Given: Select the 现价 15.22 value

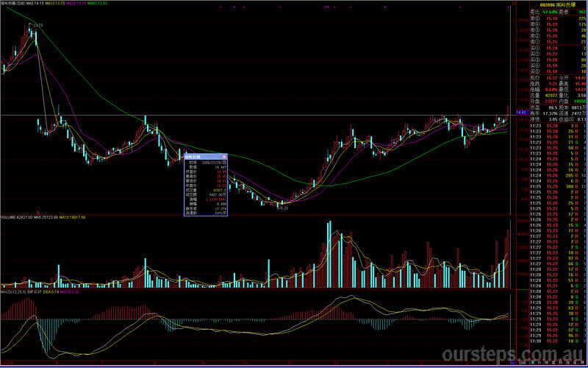Looking at the screenshot, I should click(x=552, y=78).
